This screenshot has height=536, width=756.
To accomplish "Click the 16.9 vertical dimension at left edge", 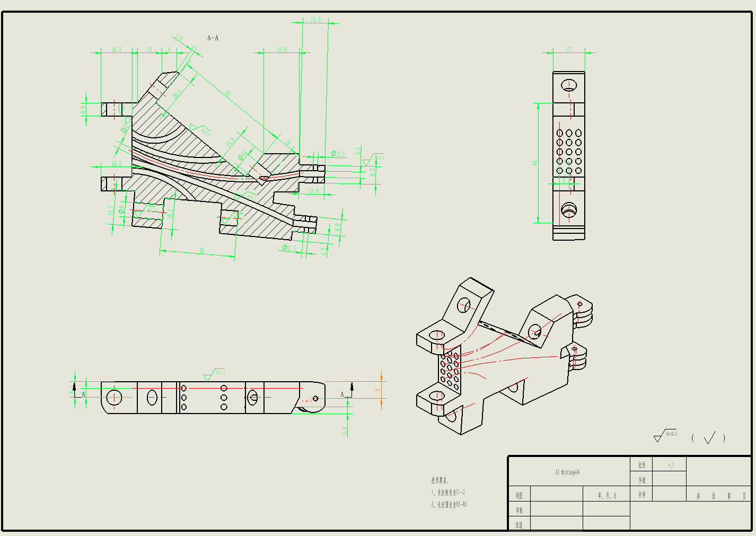I will click(83, 110).
